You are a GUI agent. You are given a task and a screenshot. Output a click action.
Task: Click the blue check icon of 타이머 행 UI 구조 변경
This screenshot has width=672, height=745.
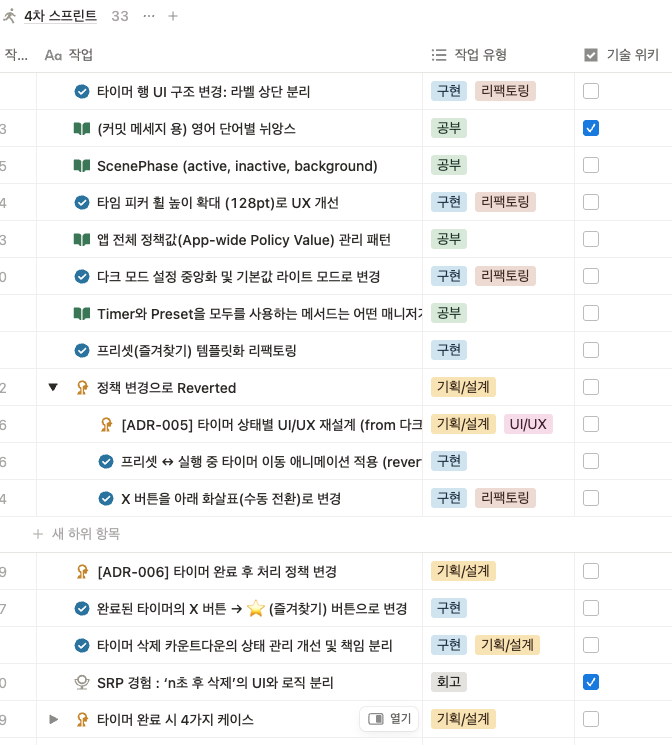(82, 91)
